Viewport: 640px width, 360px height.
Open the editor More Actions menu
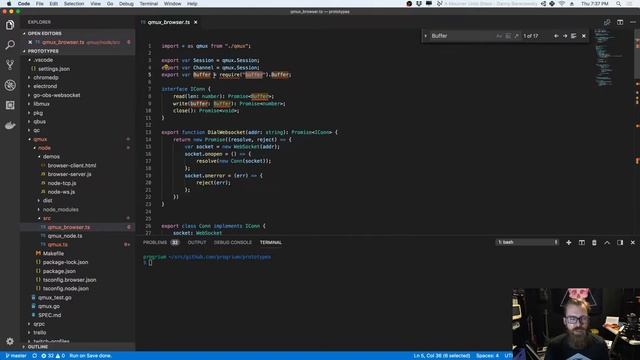[x=633, y=22]
